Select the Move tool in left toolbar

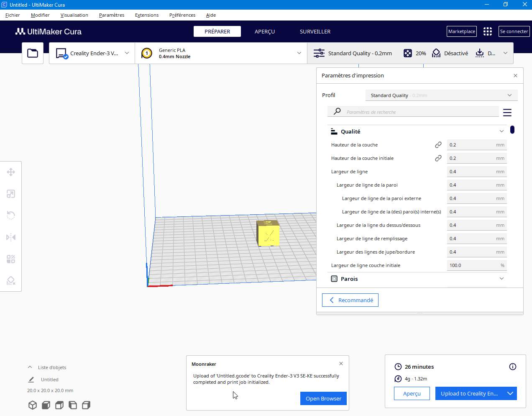coord(11,172)
